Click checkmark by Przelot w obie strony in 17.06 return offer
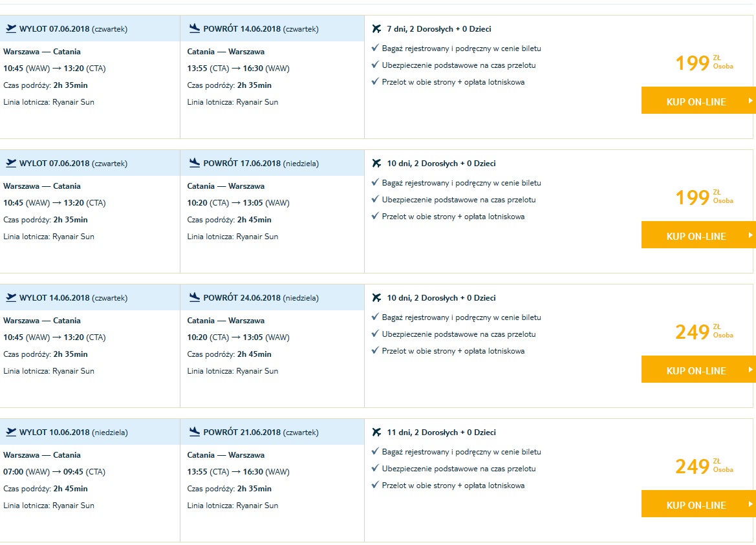 coord(375,216)
